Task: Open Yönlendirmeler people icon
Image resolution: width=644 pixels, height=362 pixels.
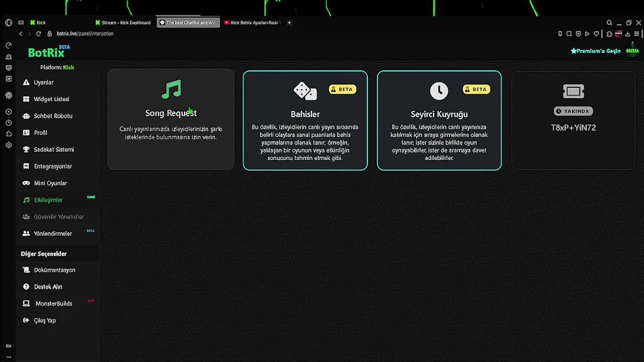Action: pos(26,234)
